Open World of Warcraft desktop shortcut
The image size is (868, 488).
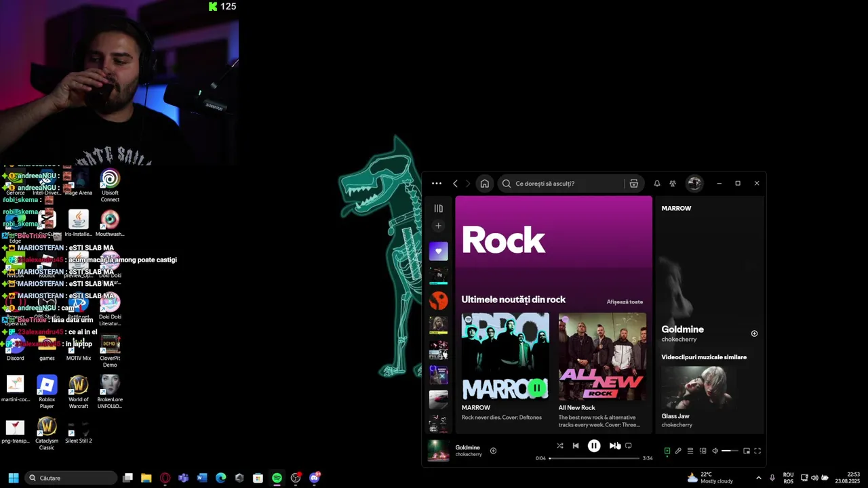click(79, 392)
